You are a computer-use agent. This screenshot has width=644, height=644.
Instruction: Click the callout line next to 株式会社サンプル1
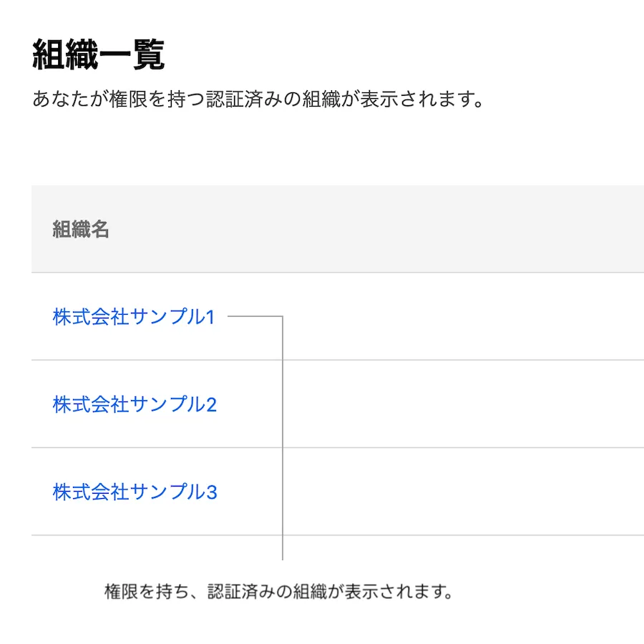point(254,316)
